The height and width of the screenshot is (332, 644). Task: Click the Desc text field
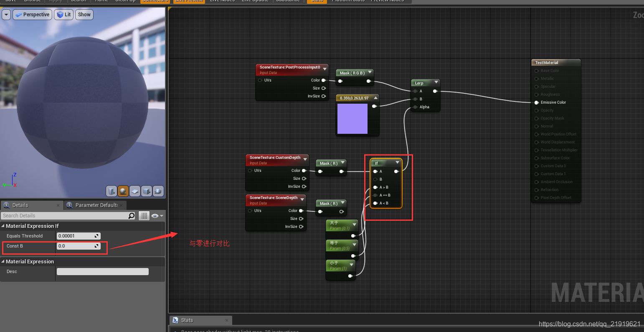(x=103, y=272)
